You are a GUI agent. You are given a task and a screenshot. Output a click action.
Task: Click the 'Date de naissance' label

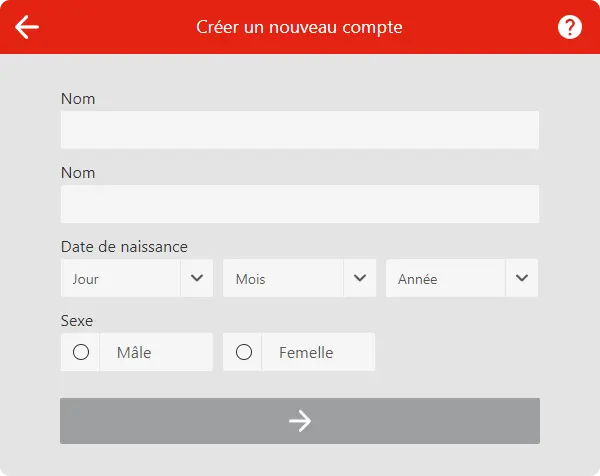point(124,247)
